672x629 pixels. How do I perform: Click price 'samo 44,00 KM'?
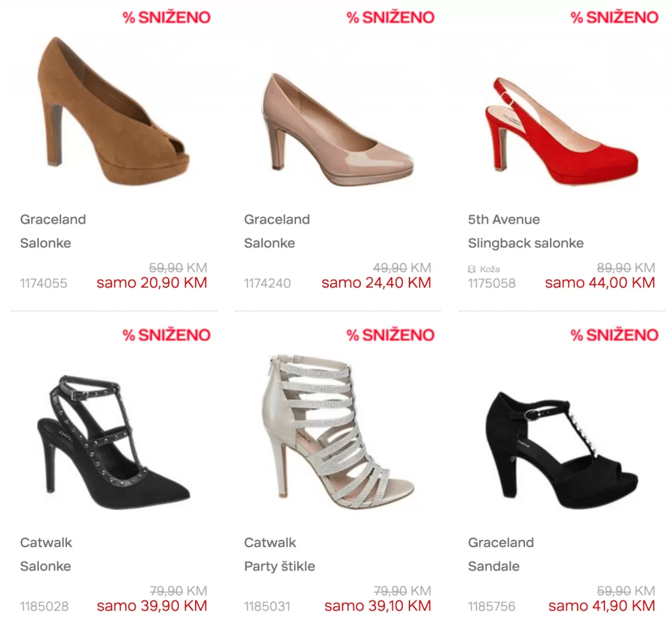[x=600, y=283]
